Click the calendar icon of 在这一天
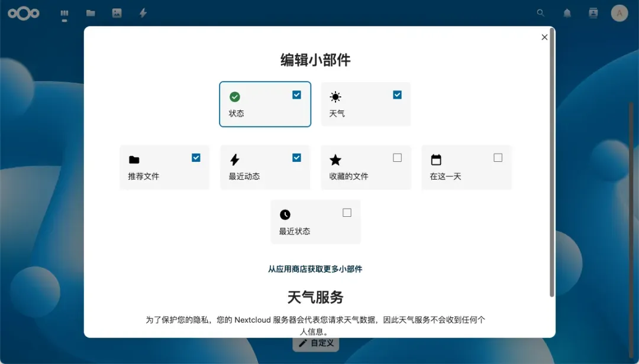Viewport: 639px width, 364px height. (436, 160)
